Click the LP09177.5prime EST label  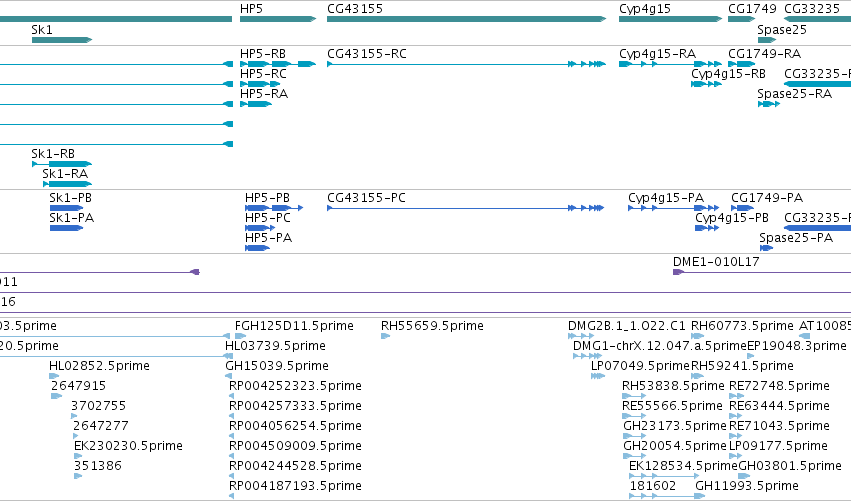(778, 446)
